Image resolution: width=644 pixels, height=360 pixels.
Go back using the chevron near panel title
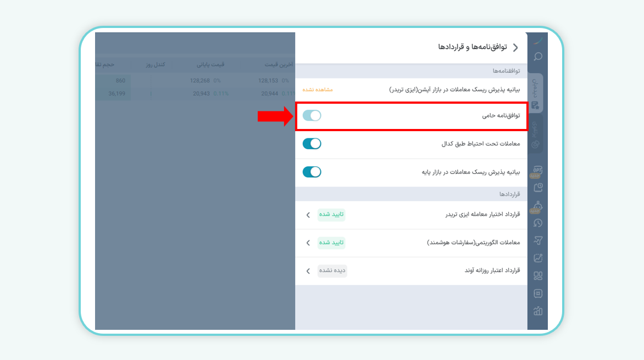[515, 47]
